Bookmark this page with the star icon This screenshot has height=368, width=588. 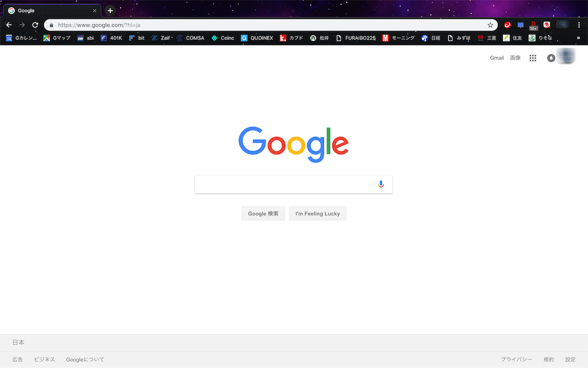490,25
